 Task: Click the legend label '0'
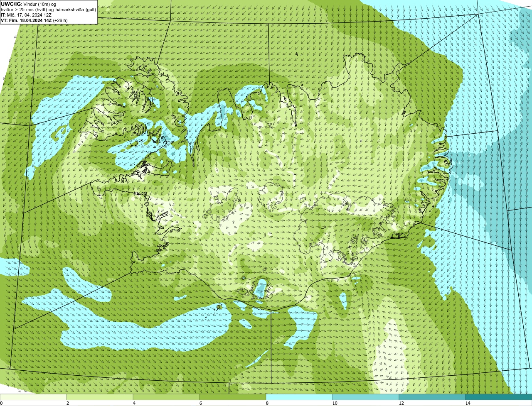[1, 403]
